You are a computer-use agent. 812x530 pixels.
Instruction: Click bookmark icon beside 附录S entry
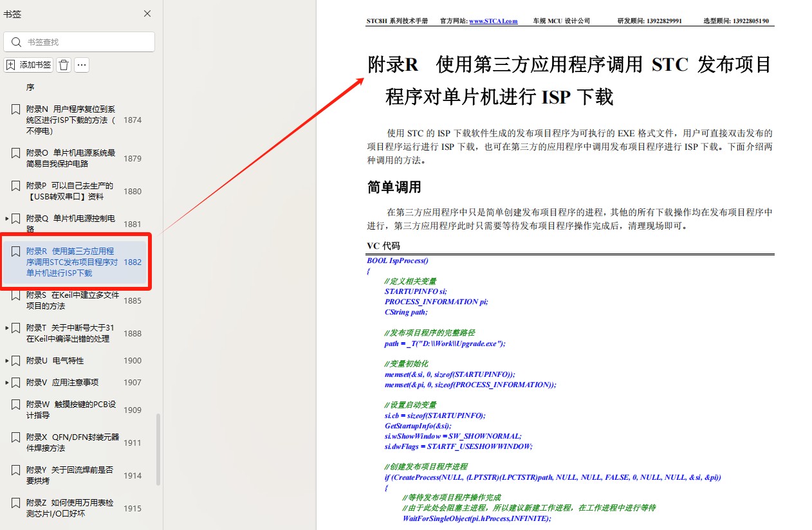pyautogui.click(x=16, y=295)
